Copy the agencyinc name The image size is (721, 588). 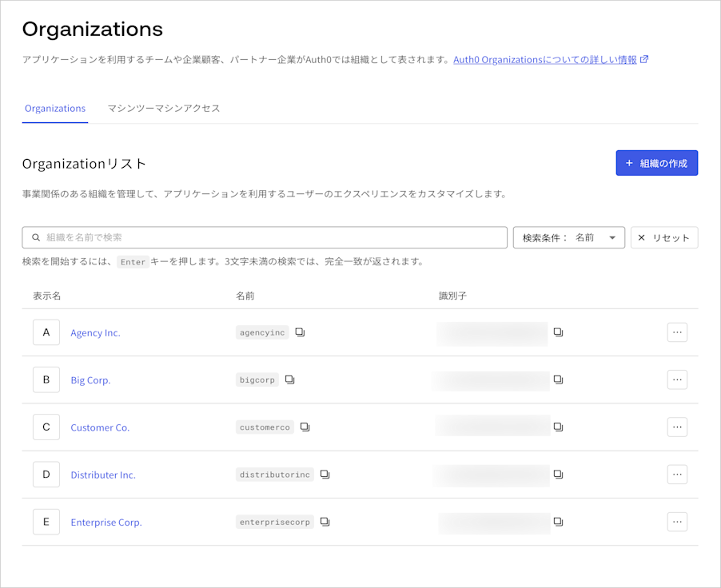click(301, 332)
